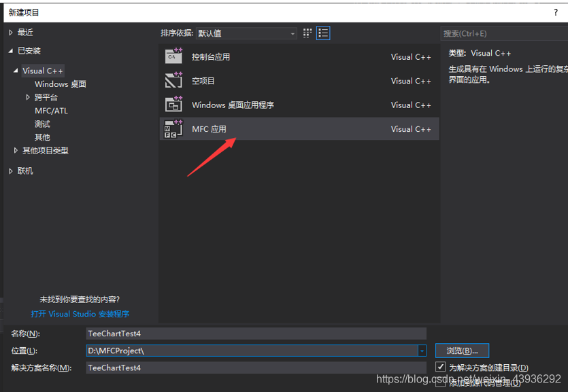The image size is (568, 392).
Task: Click the 联机 tree label
Action: [x=25, y=171]
